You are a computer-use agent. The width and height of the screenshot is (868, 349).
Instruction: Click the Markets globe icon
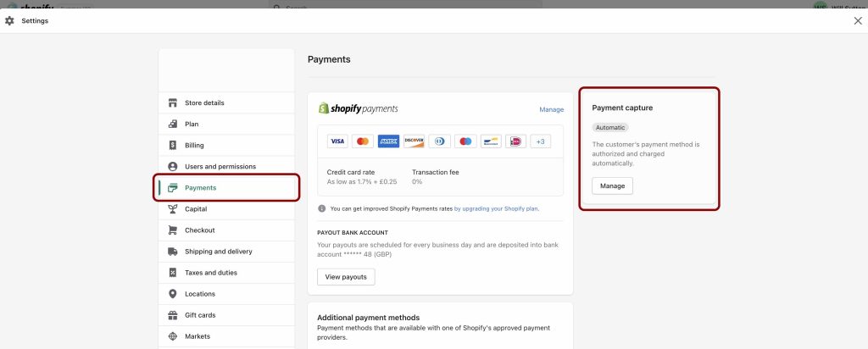click(x=173, y=336)
